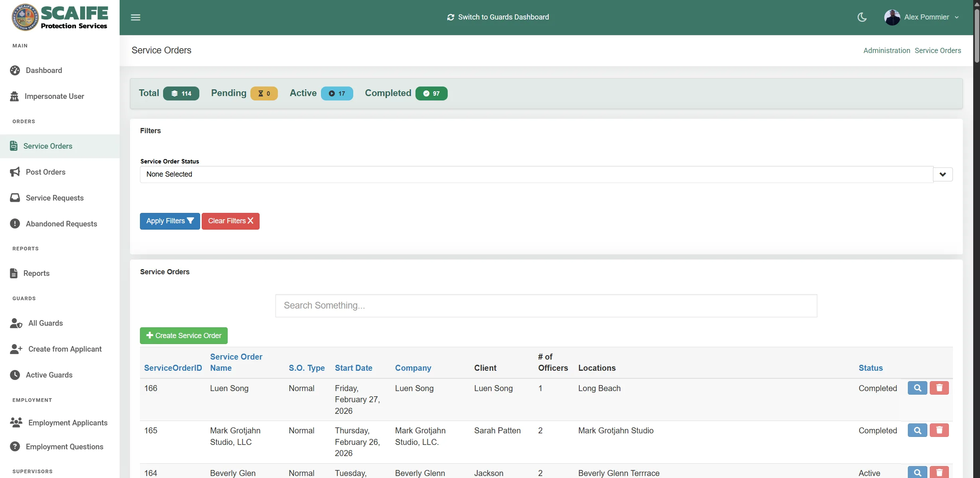Click the "Sarah Patten" client cell
980x478 pixels.
pyautogui.click(x=498, y=431)
